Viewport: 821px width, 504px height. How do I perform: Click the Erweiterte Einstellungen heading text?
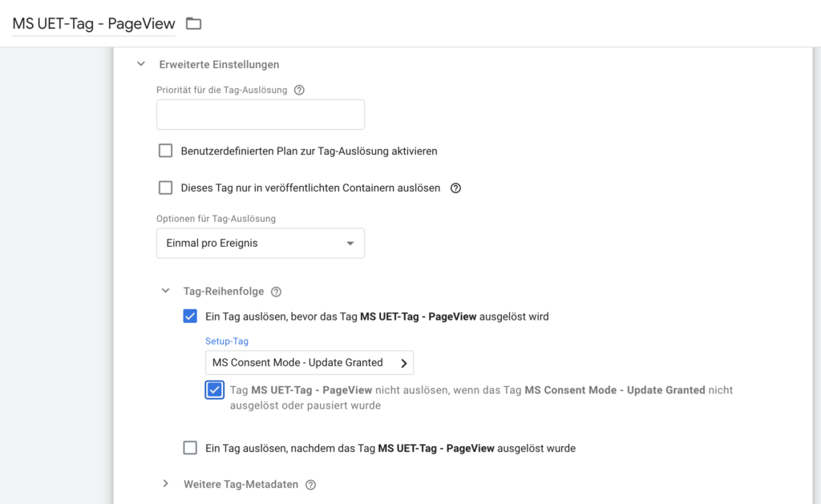[x=219, y=64]
